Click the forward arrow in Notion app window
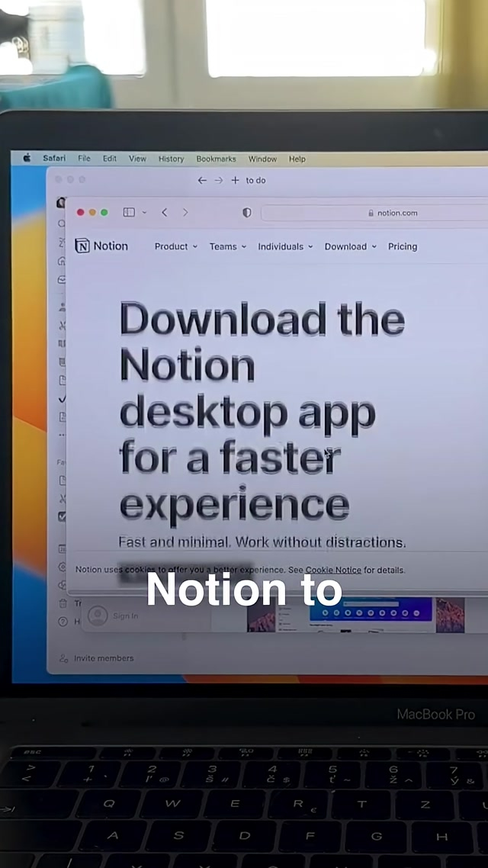This screenshot has width=488, height=868. click(x=219, y=181)
